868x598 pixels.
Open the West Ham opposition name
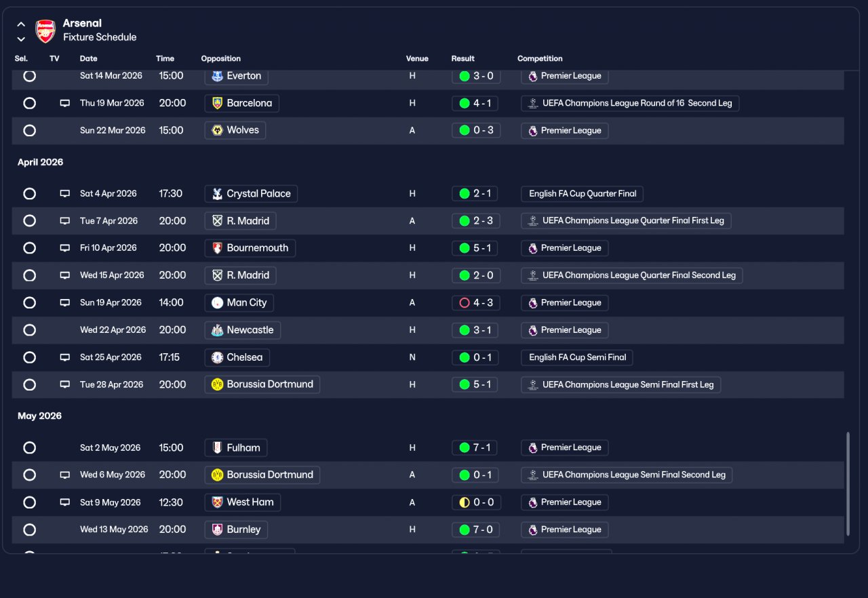250,502
